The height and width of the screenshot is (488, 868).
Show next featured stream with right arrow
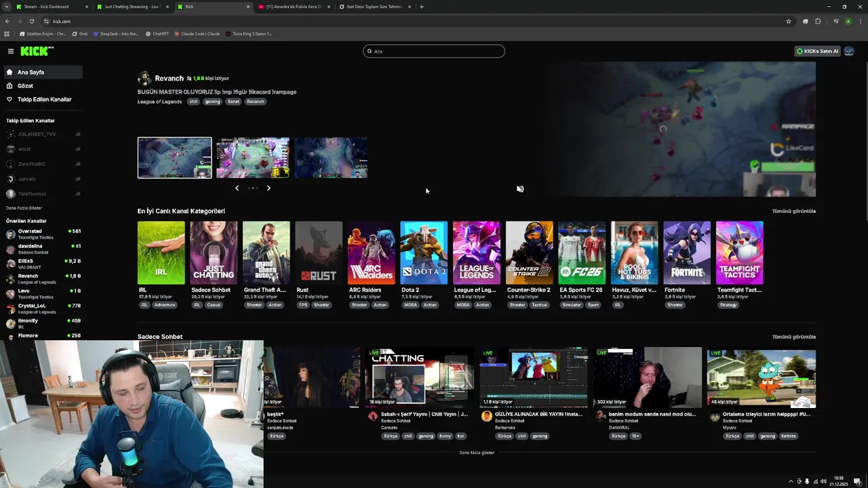269,188
